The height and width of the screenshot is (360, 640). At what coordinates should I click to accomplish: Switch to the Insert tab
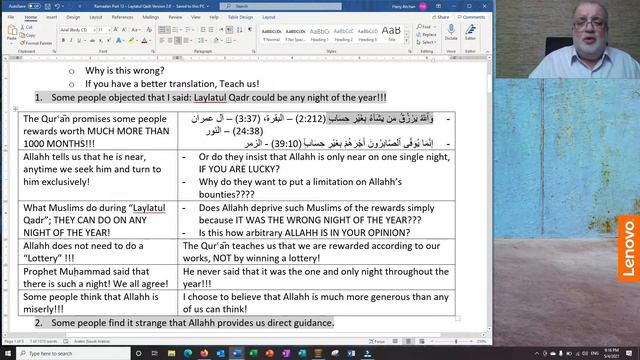tap(51, 17)
